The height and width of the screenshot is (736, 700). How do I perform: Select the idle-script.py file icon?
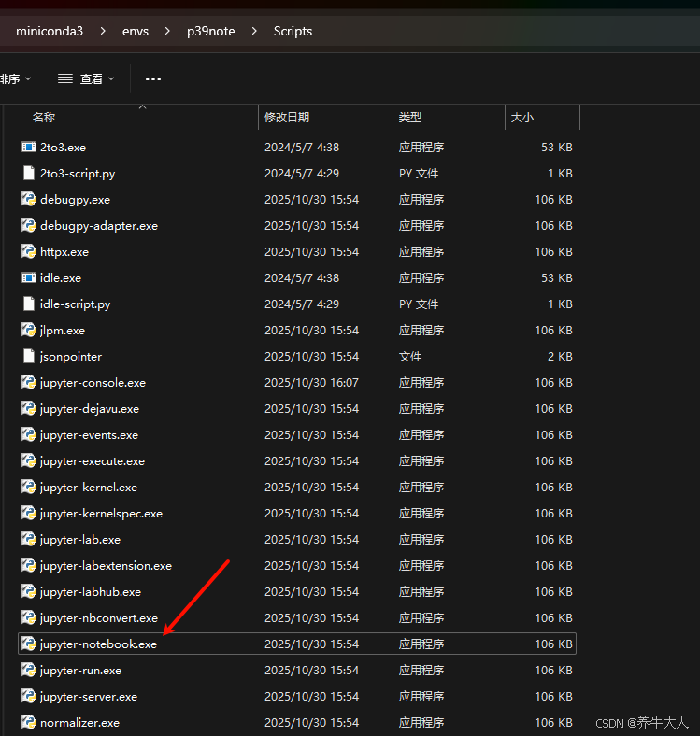pyautogui.click(x=29, y=304)
